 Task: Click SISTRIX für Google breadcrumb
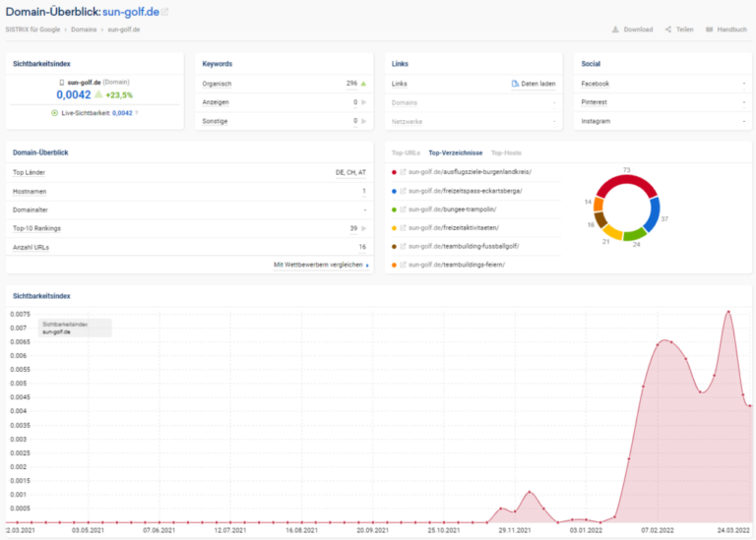pyautogui.click(x=32, y=30)
